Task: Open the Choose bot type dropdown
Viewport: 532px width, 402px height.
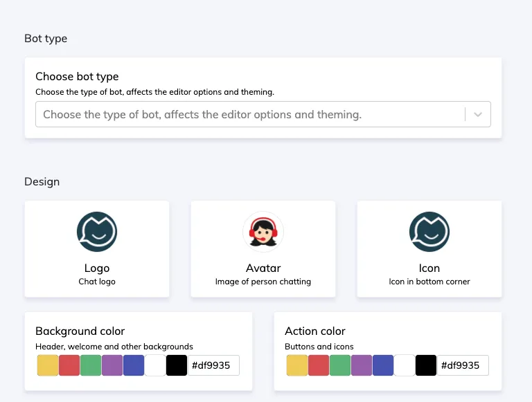Action: (263, 114)
